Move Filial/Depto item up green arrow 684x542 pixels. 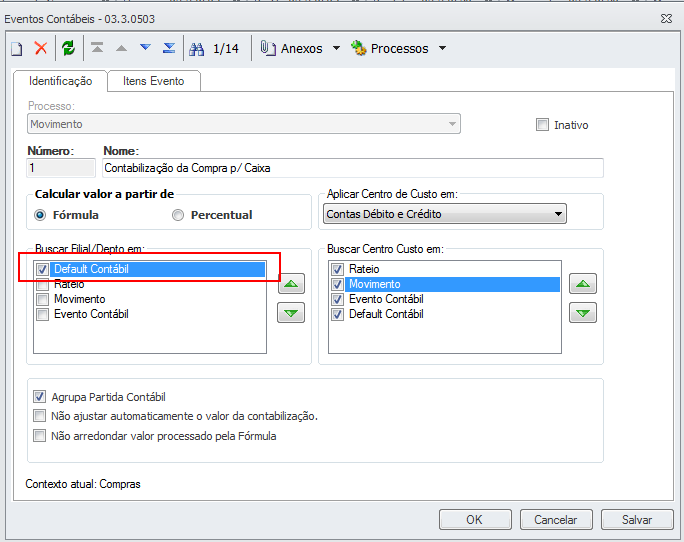coord(291,284)
